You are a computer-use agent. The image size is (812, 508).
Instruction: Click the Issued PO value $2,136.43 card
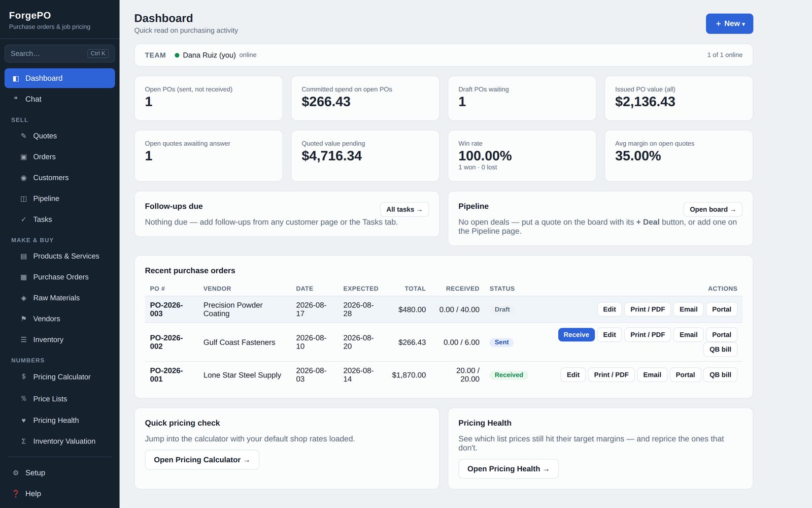click(x=679, y=98)
